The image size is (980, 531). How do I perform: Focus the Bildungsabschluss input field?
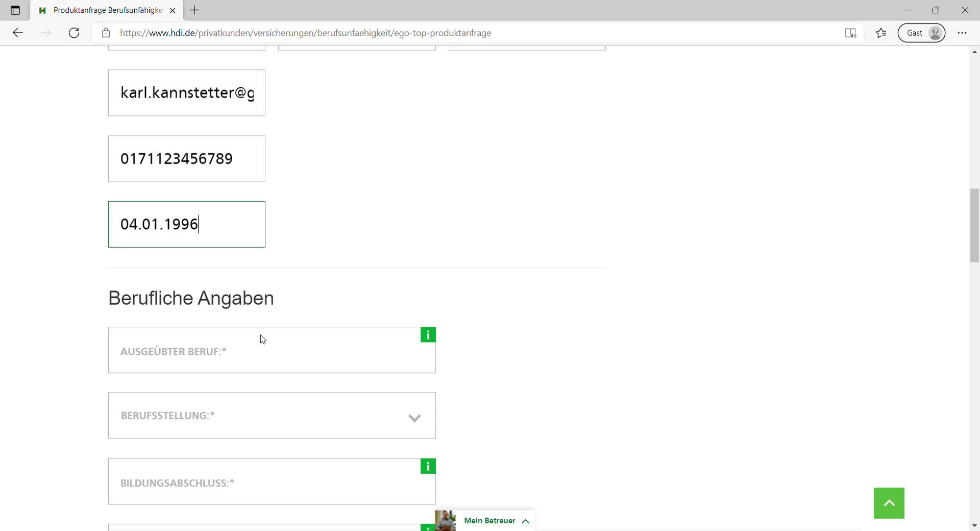[x=265, y=482]
